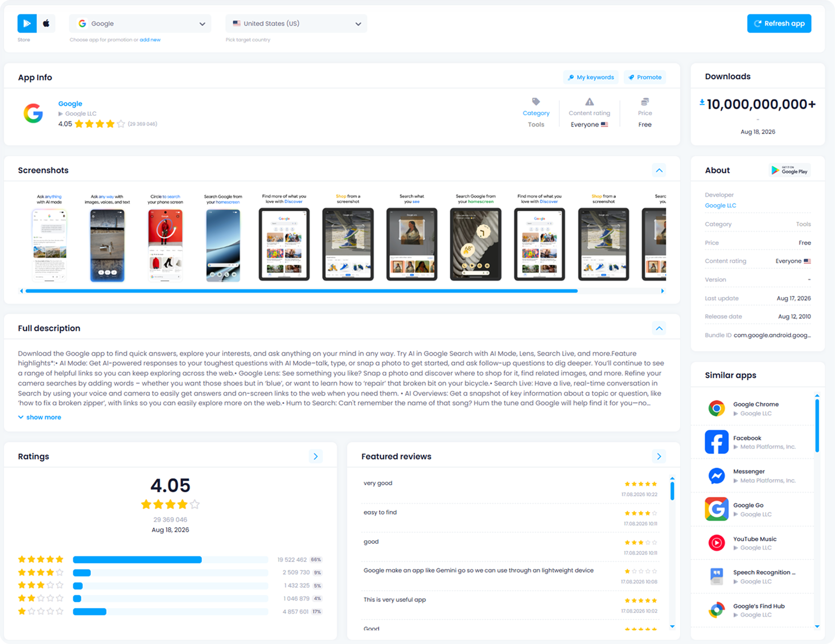This screenshot has width=835, height=644.
Task: Click the 5-star rating bar
Action: pos(170,559)
